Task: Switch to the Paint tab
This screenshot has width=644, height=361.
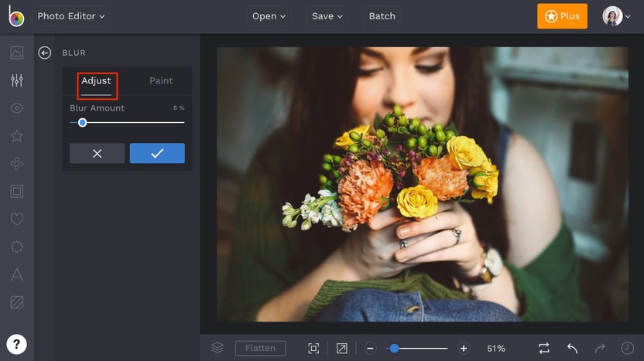Action: 161,81
